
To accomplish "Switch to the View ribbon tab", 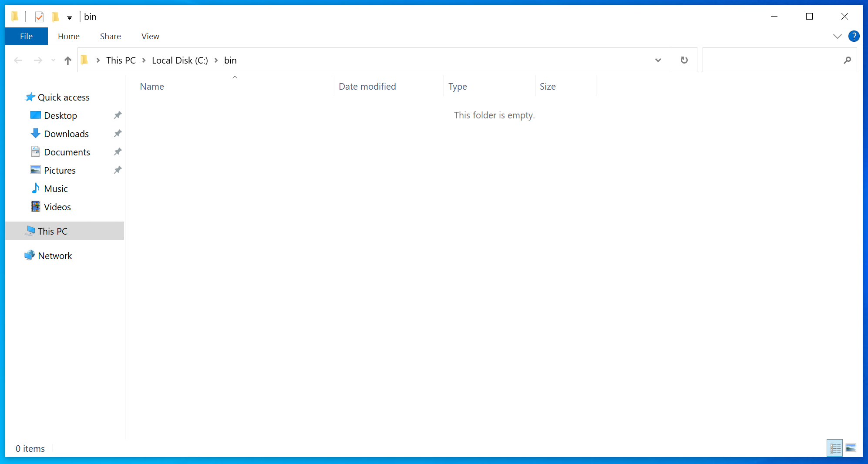I will point(150,37).
